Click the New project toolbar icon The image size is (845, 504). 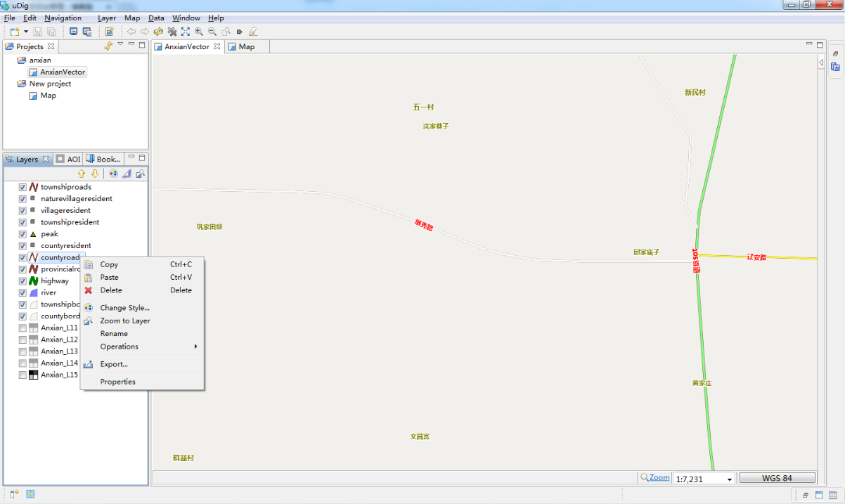coord(14,32)
